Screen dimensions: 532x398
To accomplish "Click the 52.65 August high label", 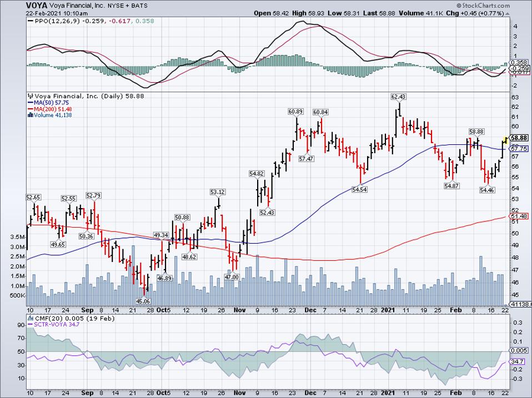I will click(x=33, y=197).
